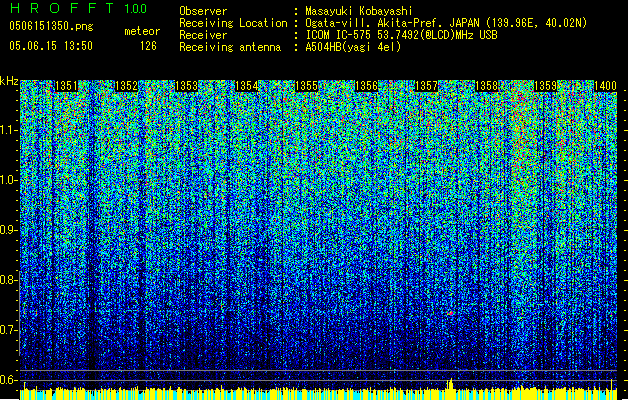
Task: Click the HROFFT title text
Action: coord(64,9)
